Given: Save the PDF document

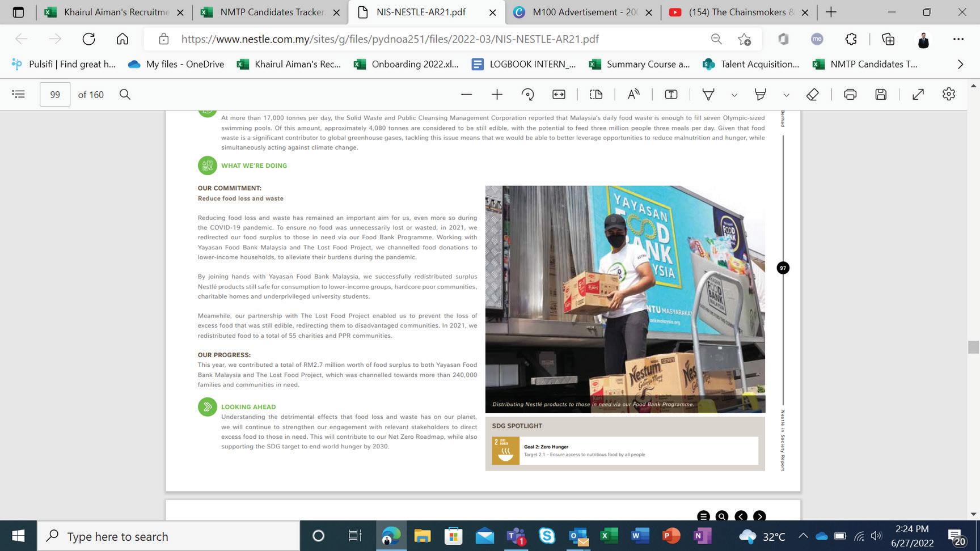Looking at the screenshot, I should click(881, 94).
